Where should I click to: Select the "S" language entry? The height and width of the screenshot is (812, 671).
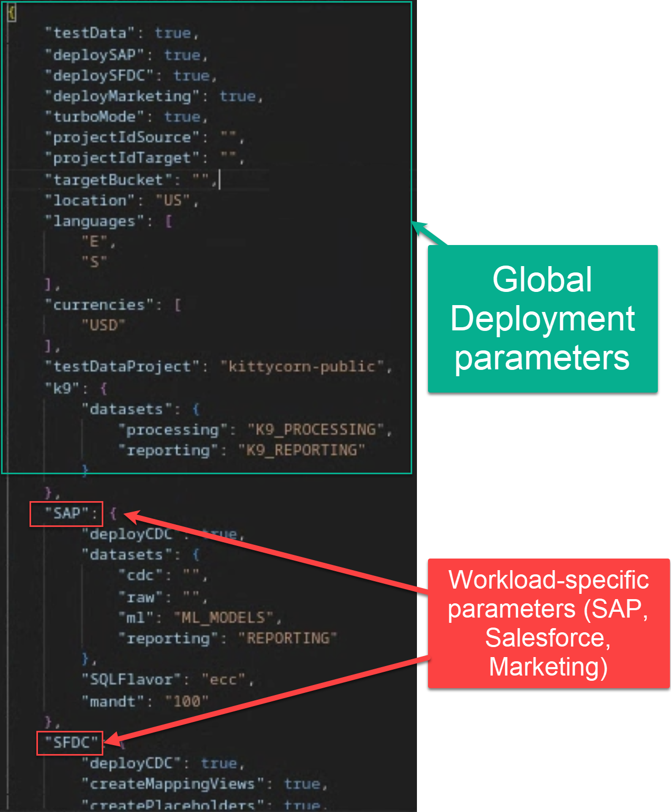pos(95,262)
